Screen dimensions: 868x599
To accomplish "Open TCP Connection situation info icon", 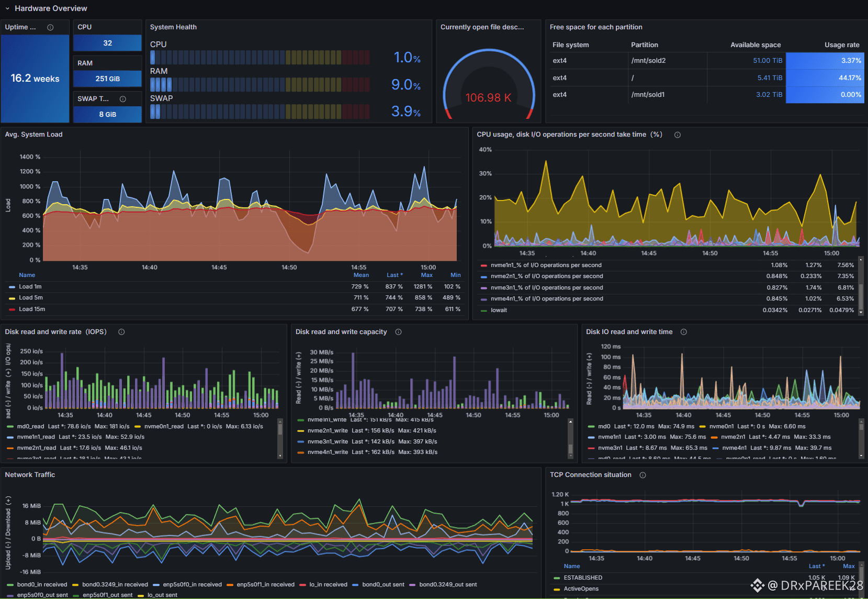I will (x=642, y=475).
